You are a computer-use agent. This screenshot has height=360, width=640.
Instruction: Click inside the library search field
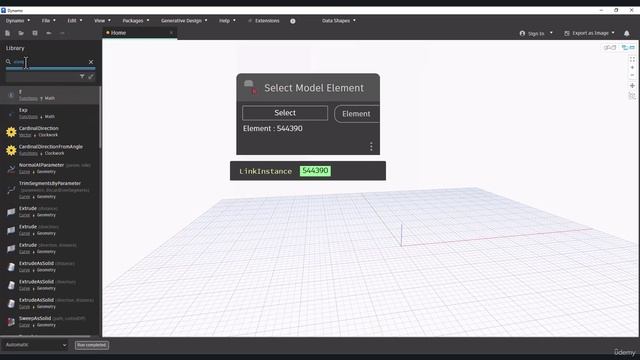pyautogui.click(x=50, y=62)
